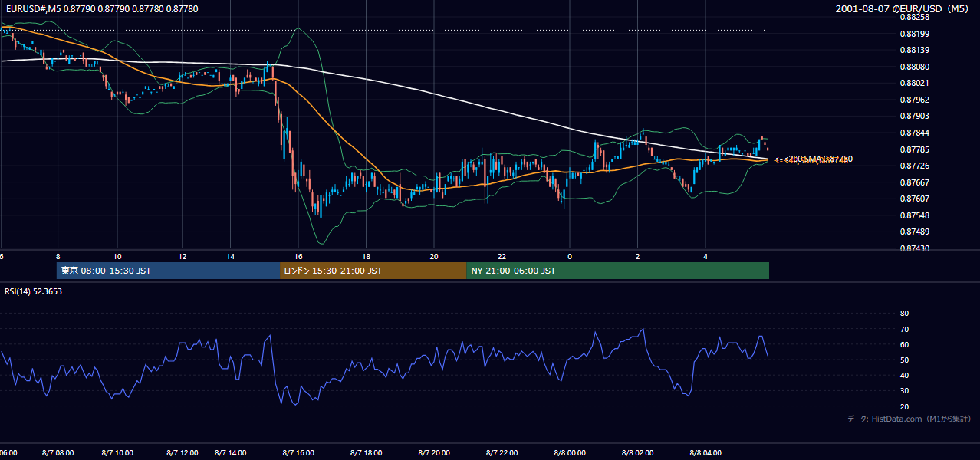Click RSI scale value 40

[904, 375]
